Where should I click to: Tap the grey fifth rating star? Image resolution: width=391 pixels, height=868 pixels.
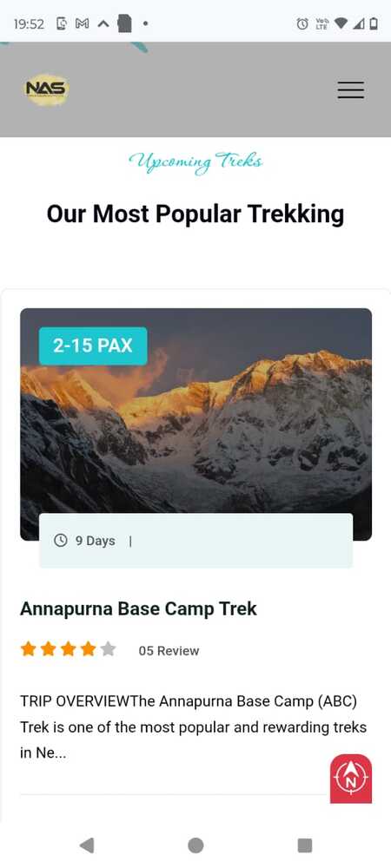[108, 648]
